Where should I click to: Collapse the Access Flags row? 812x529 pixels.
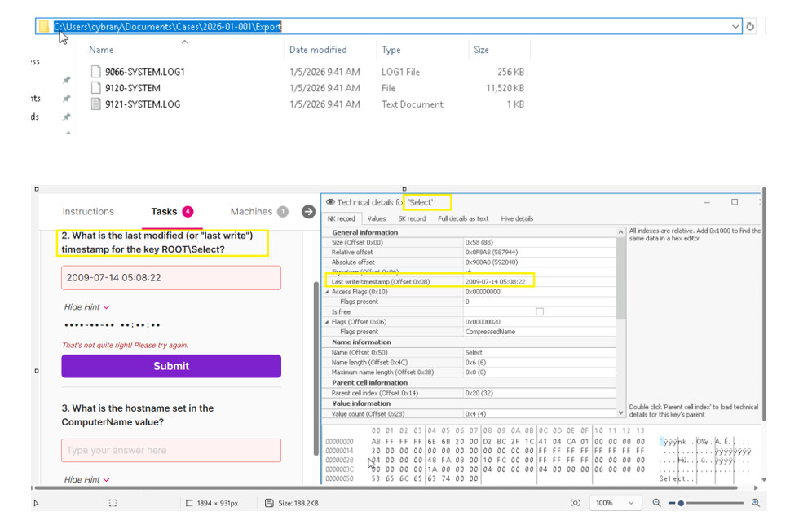[x=327, y=292]
